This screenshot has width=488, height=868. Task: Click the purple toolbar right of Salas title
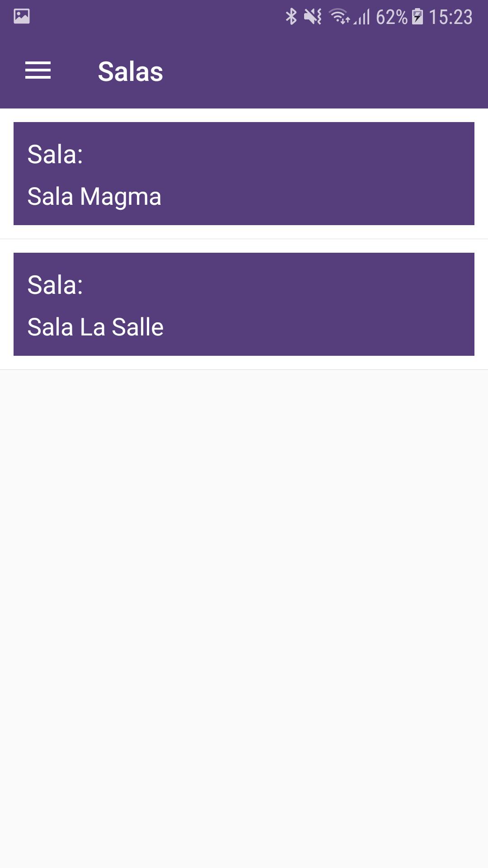[325, 71]
